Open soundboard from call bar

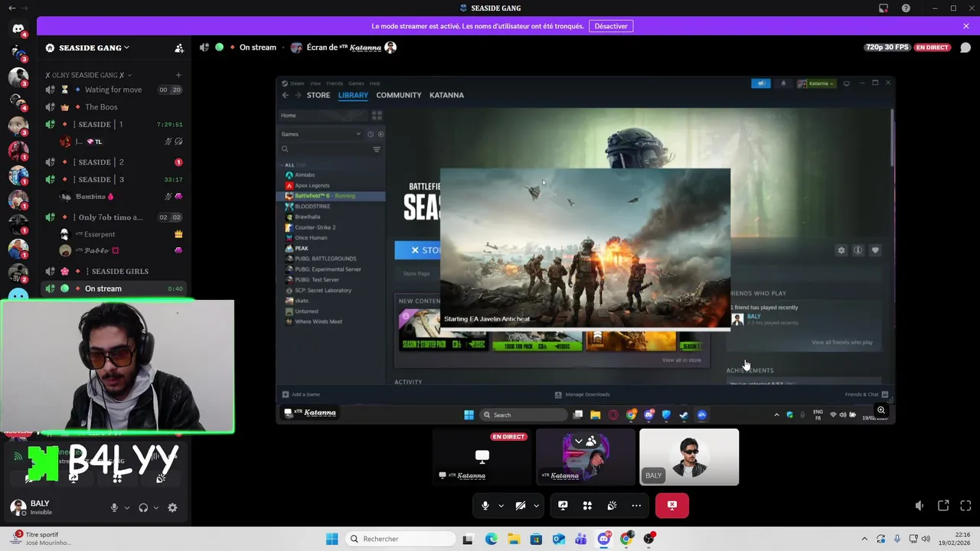click(x=612, y=506)
